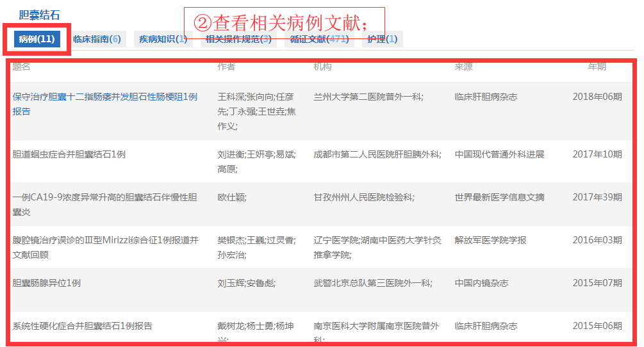
Task: Open the 疾病知识(1) tab
Action: coord(163,39)
